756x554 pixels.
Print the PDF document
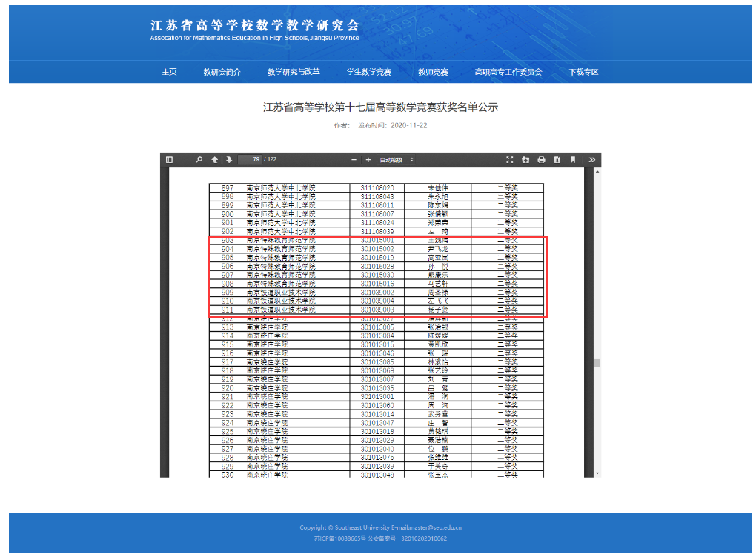click(541, 160)
